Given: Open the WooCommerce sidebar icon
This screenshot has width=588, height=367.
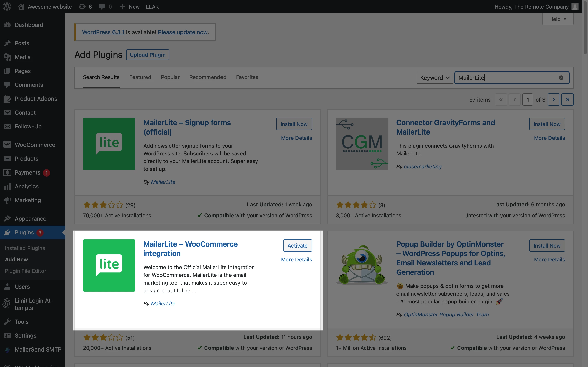Looking at the screenshot, I should [x=7, y=145].
